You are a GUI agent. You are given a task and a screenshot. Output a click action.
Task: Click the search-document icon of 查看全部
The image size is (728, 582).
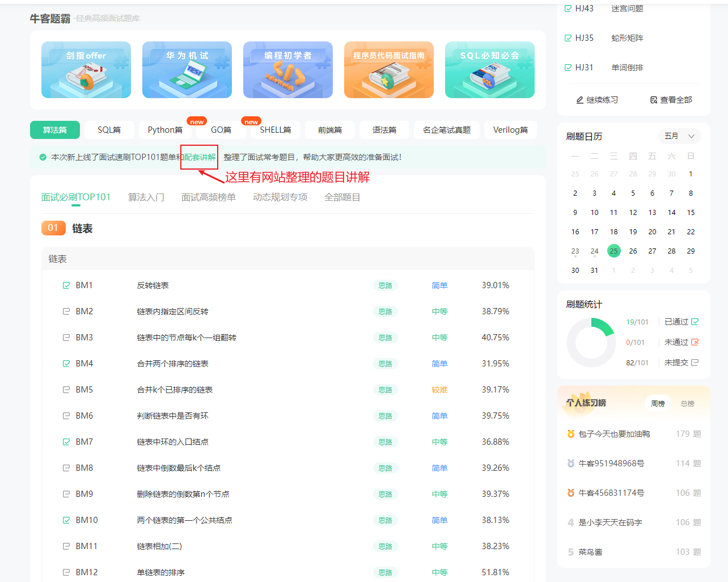click(x=654, y=100)
